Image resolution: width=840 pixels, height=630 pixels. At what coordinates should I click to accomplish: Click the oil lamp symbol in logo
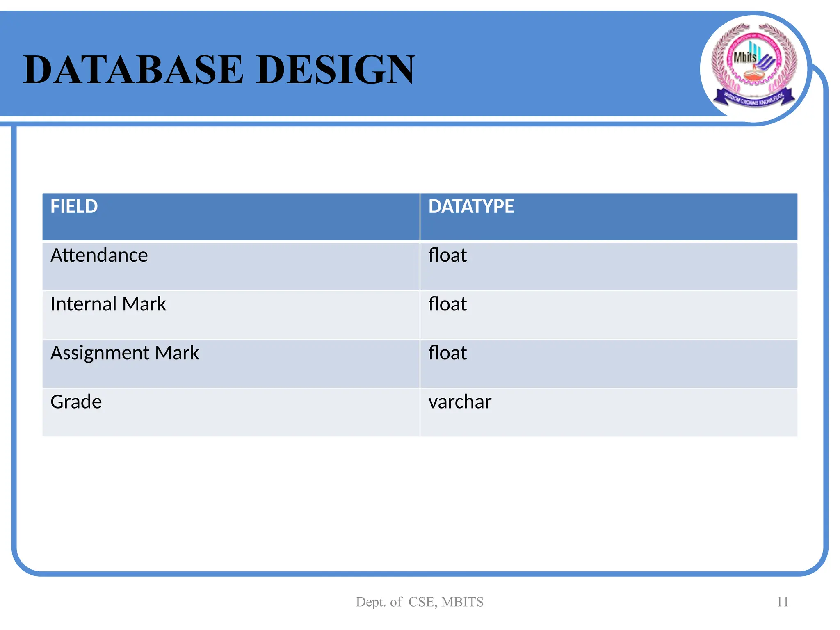[754, 77]
